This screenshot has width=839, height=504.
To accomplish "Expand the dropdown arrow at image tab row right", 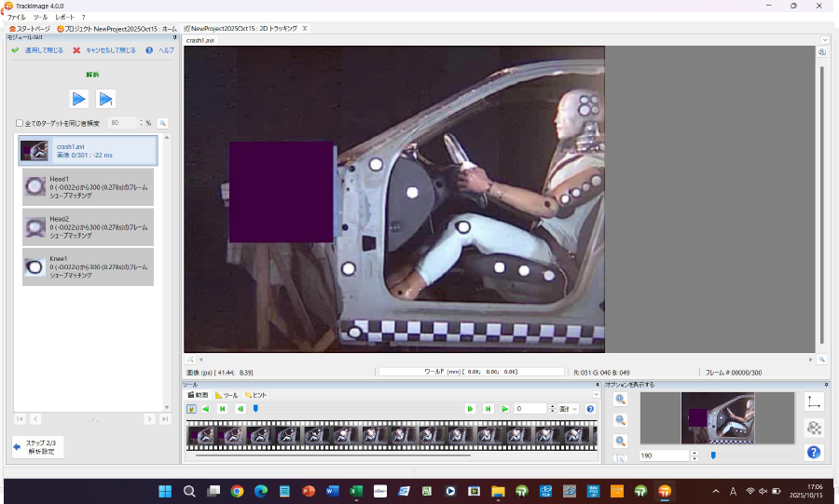I will [x=825, y=40].
